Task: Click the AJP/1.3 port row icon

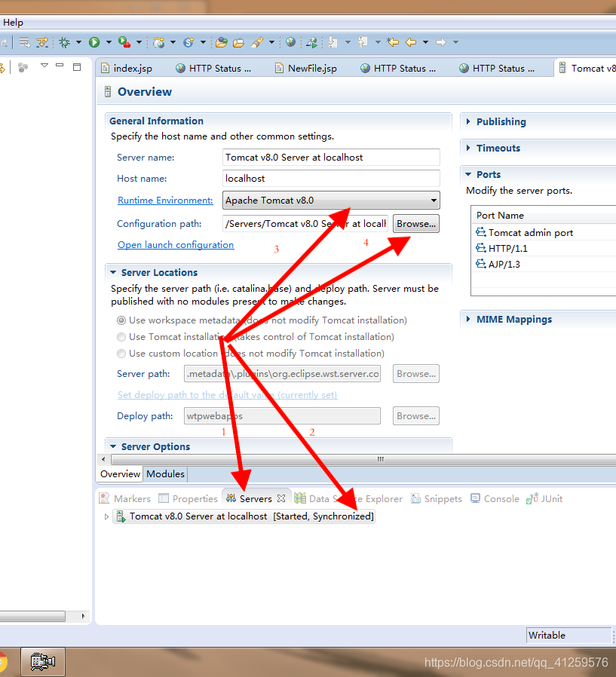Action: click(x=480, y=264)
